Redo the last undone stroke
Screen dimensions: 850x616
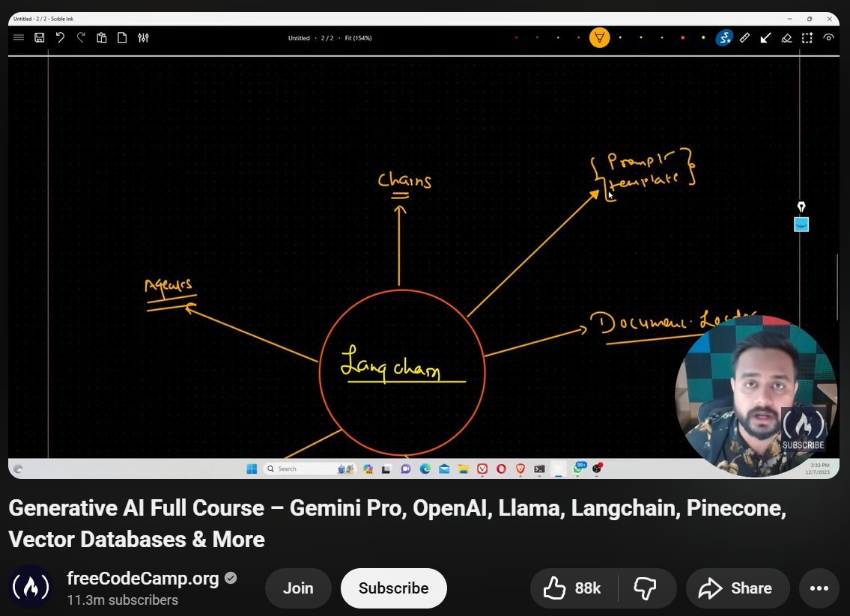coord(81,37)
